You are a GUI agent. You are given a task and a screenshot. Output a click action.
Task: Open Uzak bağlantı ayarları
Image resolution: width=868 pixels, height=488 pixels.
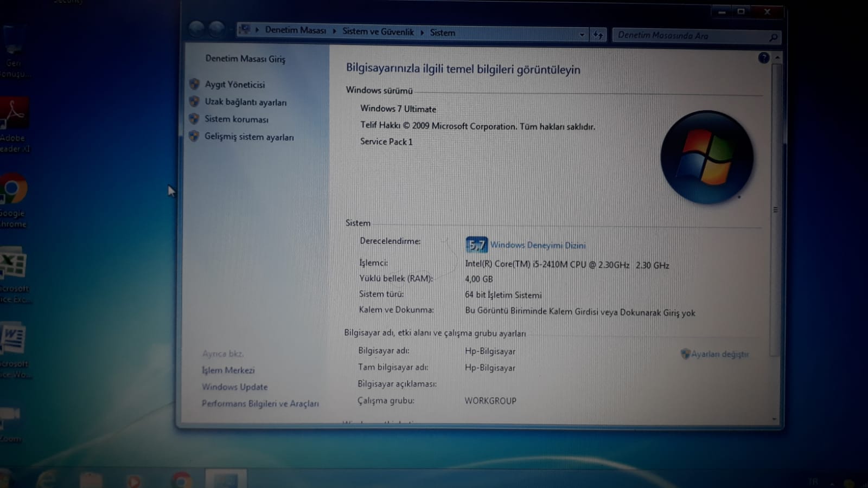(x=246, y=102)
